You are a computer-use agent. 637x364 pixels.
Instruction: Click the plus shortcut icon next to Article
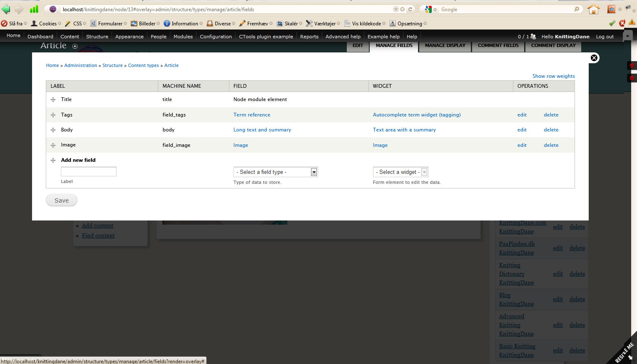click(75, 46)
